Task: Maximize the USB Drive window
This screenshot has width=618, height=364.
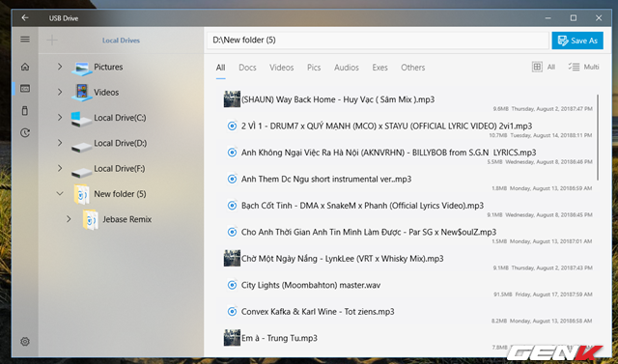Action: coord(574,18)
